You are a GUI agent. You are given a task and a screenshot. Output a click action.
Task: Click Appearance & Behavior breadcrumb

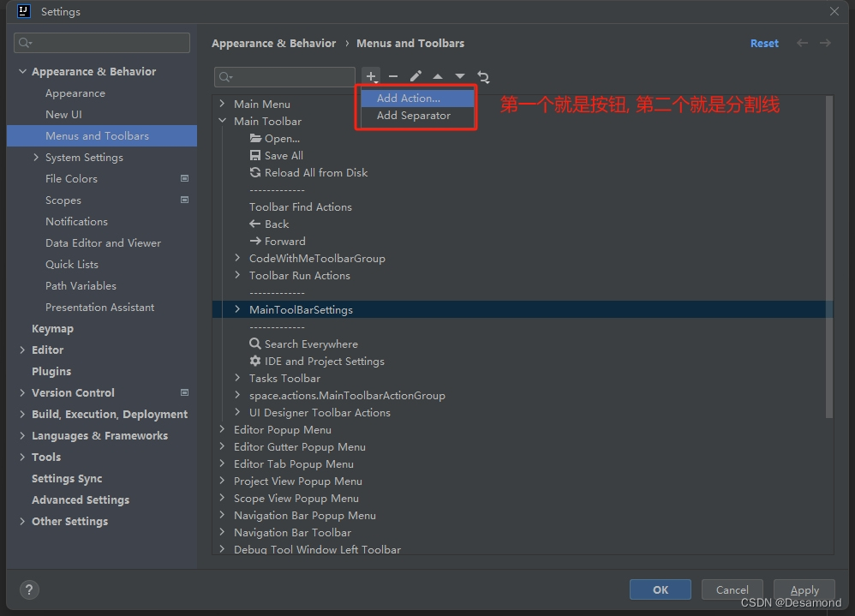coord(274,43)
